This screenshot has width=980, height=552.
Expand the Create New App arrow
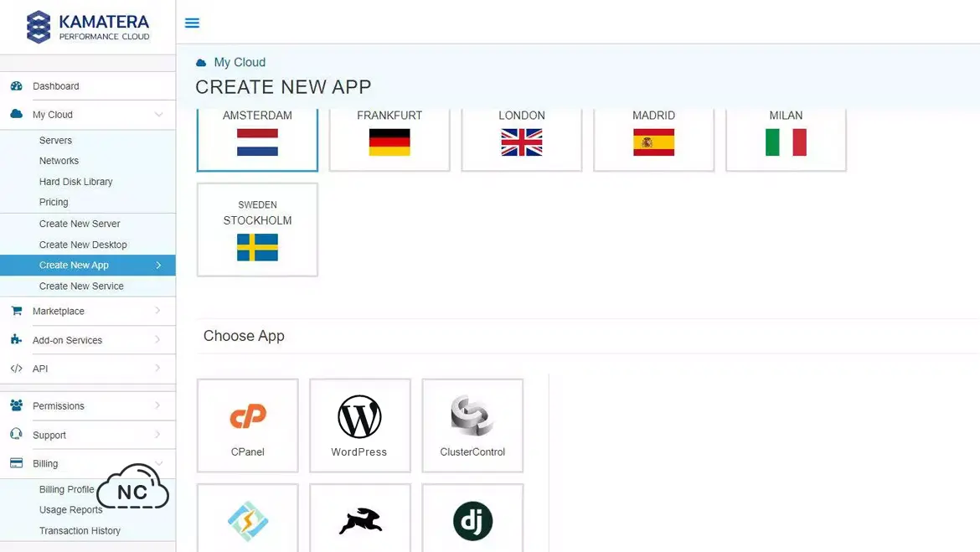pyautogui.click(x=159, y=265)
